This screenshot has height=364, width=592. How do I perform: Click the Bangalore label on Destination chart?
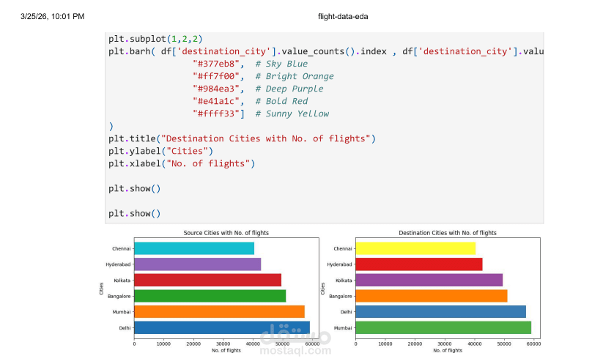point(340,296)
